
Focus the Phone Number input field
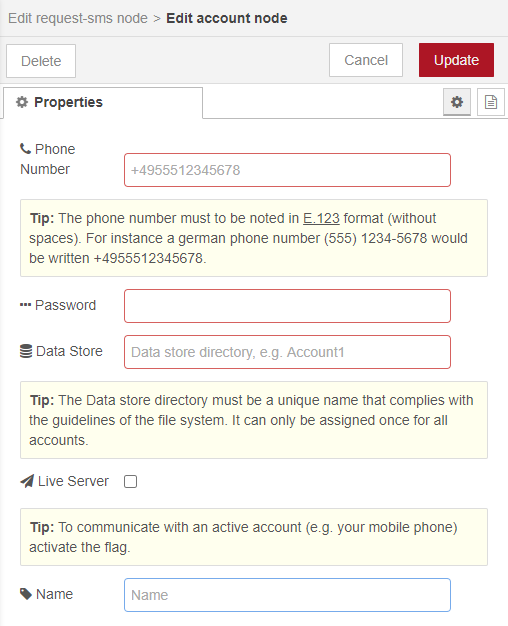288,170
